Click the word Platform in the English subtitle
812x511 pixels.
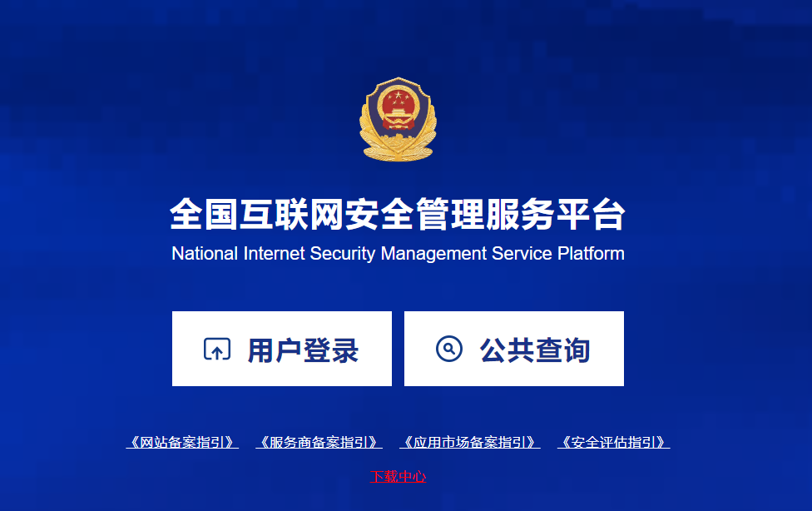[591, 254]
